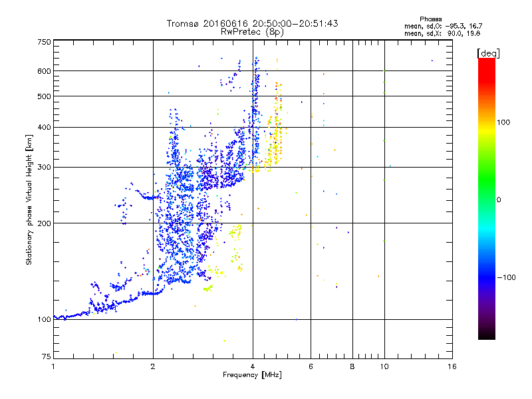
Task: Click the '1' x-axis tick label
Action: click(53, 366)
